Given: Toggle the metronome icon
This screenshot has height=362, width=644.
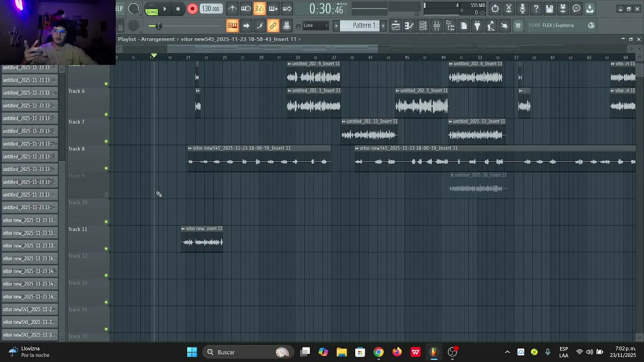Looking at the screenshot, I should (232, 9).
